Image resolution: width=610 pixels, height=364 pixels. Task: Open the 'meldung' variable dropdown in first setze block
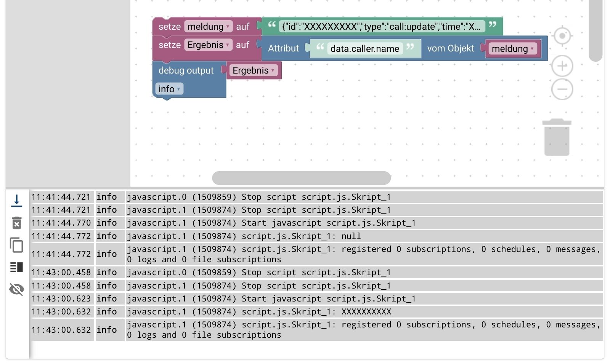208,26
